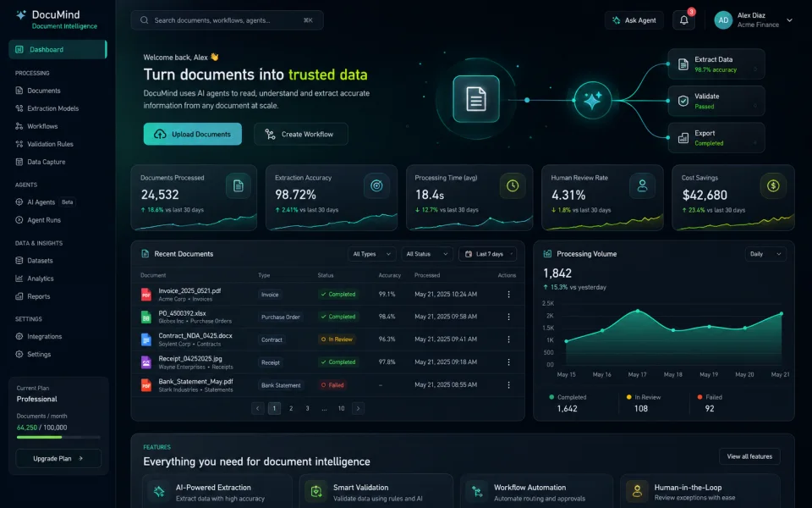The height and width of the screenshot is (508, 812).
Task: Focus the search documents input field
Action: click(x=227, y=20)
